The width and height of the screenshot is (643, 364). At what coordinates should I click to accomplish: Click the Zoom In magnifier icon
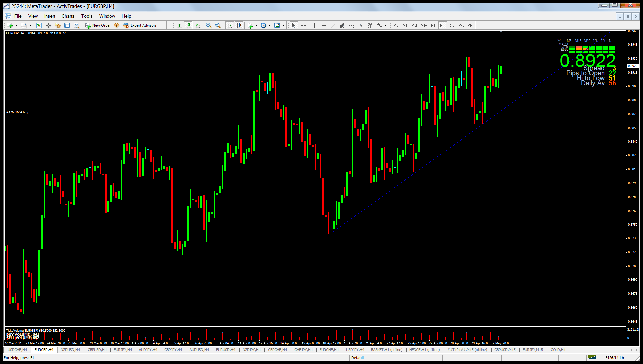tap(208, 25)
